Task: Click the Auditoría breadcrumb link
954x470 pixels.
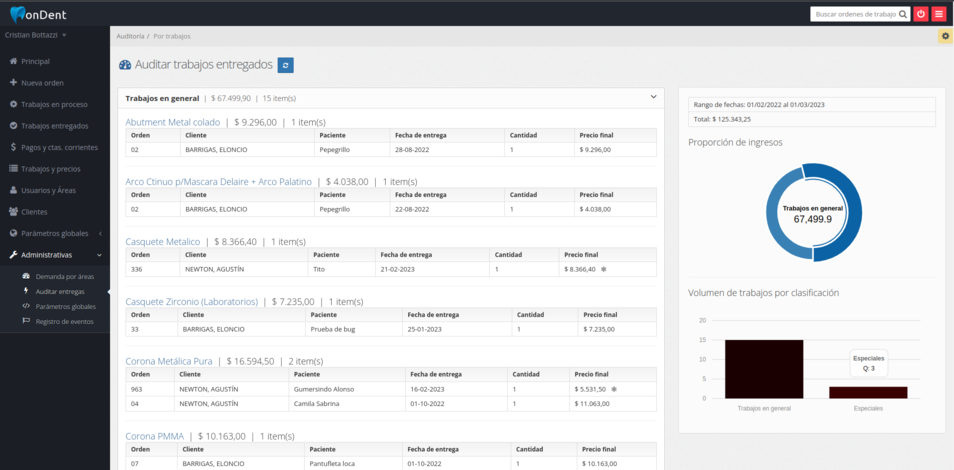Action: (x=130, y=36)
